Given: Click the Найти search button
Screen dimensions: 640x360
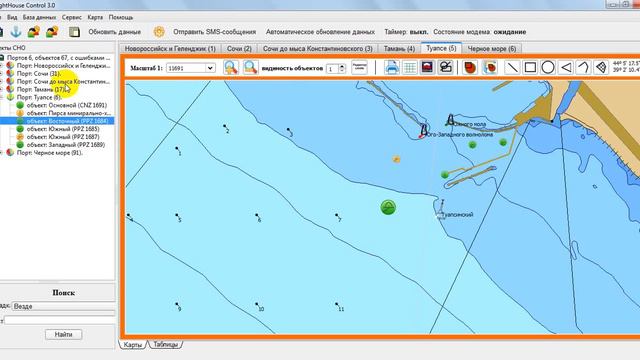Looking at the screenshot, I should coord(63,335).
